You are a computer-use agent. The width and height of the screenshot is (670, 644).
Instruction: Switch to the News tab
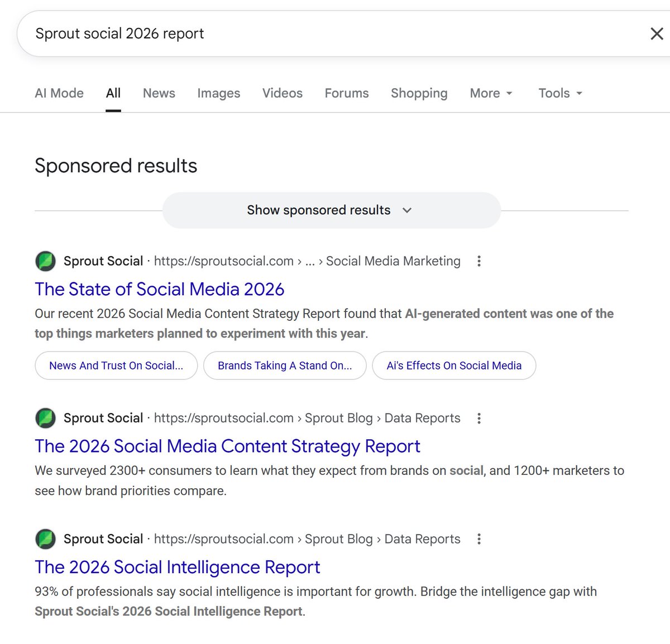tap(159, 93)
